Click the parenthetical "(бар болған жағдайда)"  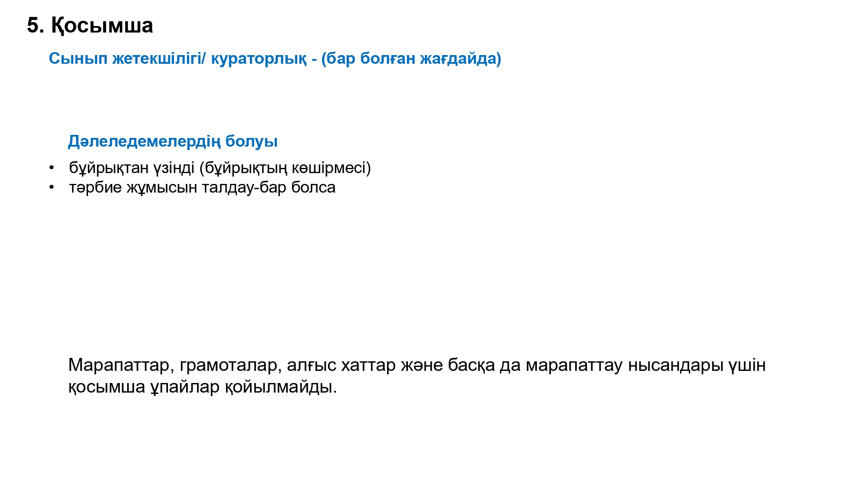(x=411, y=59)
